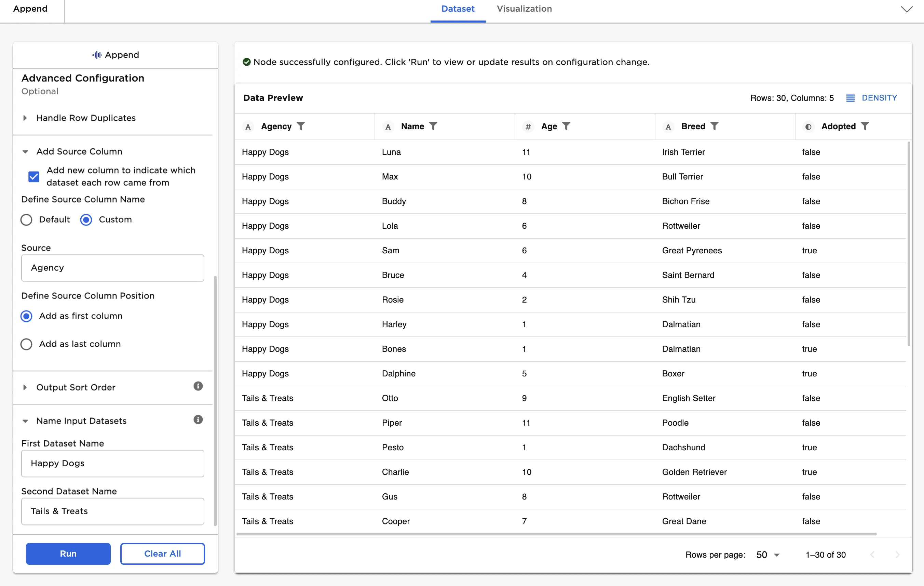Image resolution: width=924 pixels, height=586 pixels.
Task: Expand the Output Sort Order section
Action: [25, 387]
